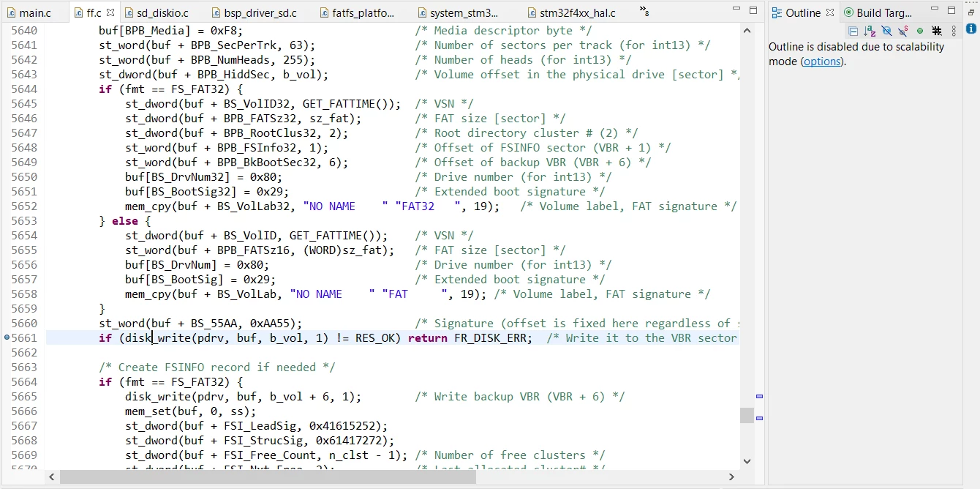Click the editor vertical scrollbar up arrow
This screenshot has width=980, height=489.
pyautogui.click(x=747, y=31)
